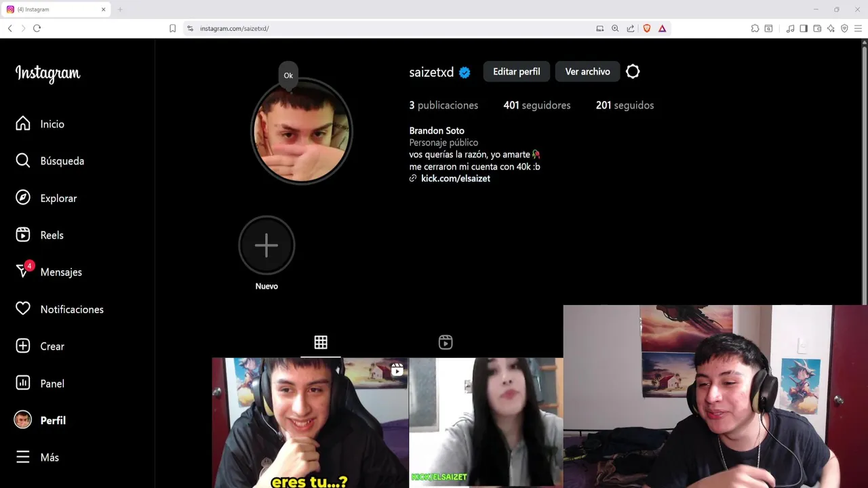Switch to the posts grid tab

coord(321,342)
